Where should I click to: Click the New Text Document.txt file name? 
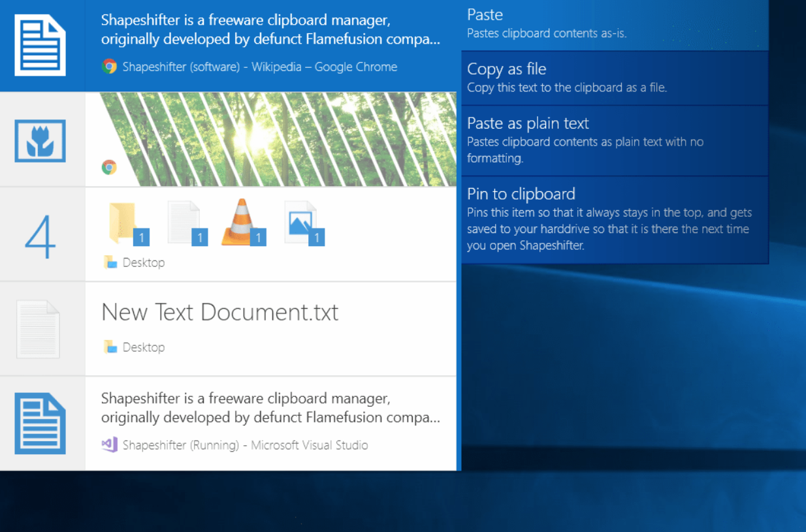point(220,313)
